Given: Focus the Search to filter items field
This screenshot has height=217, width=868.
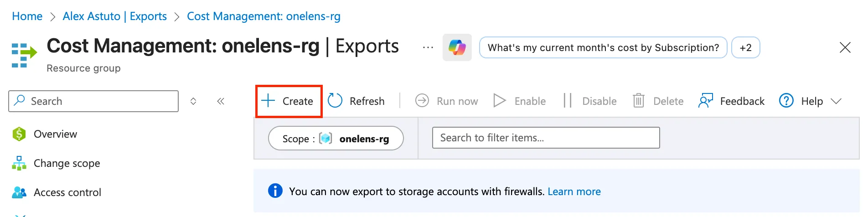Looking at the screenshot, I should tap(545, 138).
